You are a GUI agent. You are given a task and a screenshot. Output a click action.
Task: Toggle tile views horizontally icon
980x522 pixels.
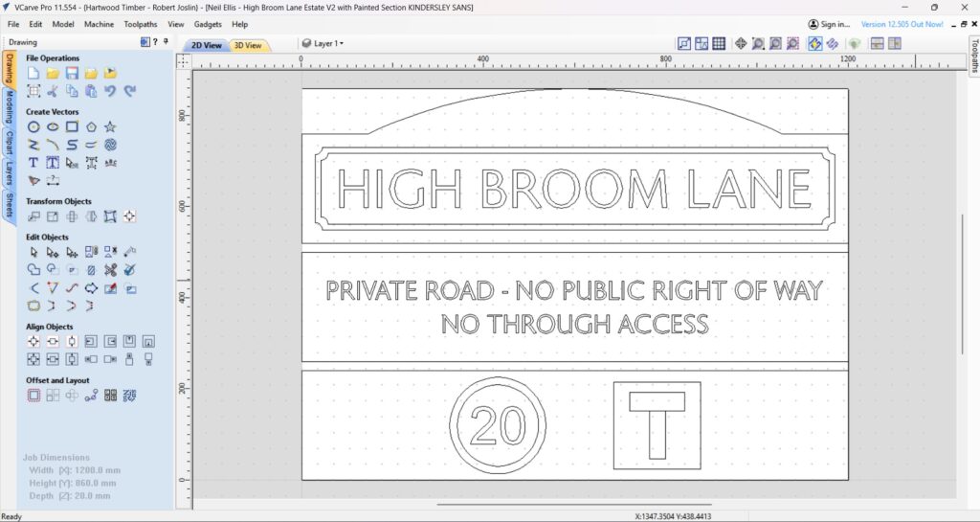(877, 43)
